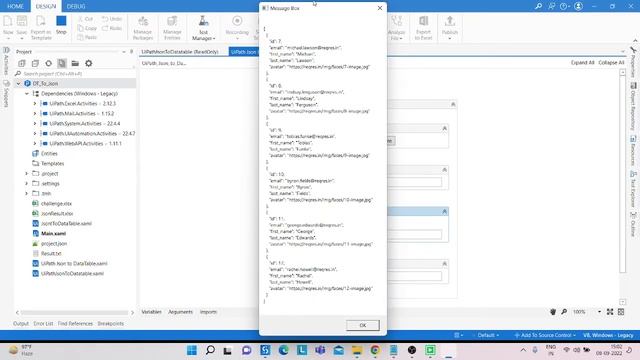Click the pan hand tool icon
Screen dimensions: 640x360
point(553,311)
